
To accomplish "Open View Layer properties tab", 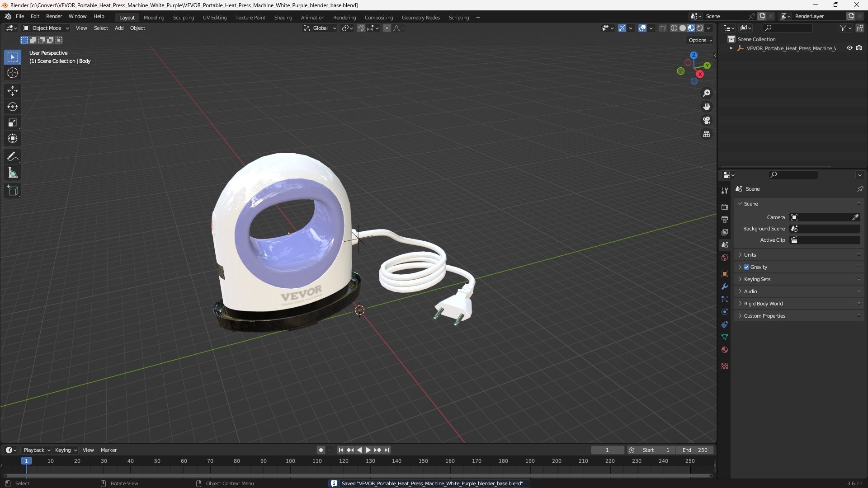I will tap(725, 232).
